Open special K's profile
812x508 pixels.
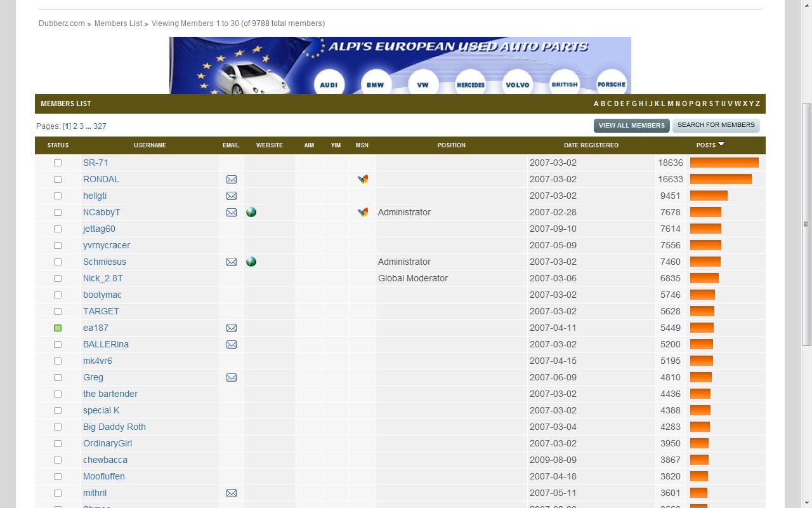click(101, 410)
